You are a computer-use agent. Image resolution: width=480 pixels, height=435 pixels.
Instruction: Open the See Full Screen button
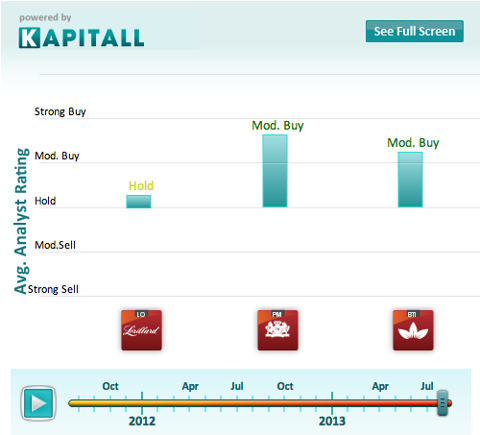[x=414, y=31]
